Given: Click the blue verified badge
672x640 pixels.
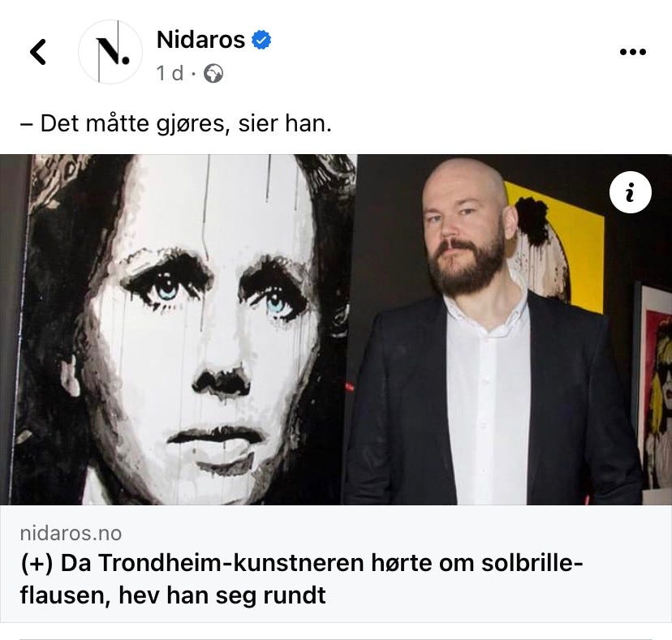Looking at the screenshot, I should pos(261,40).
